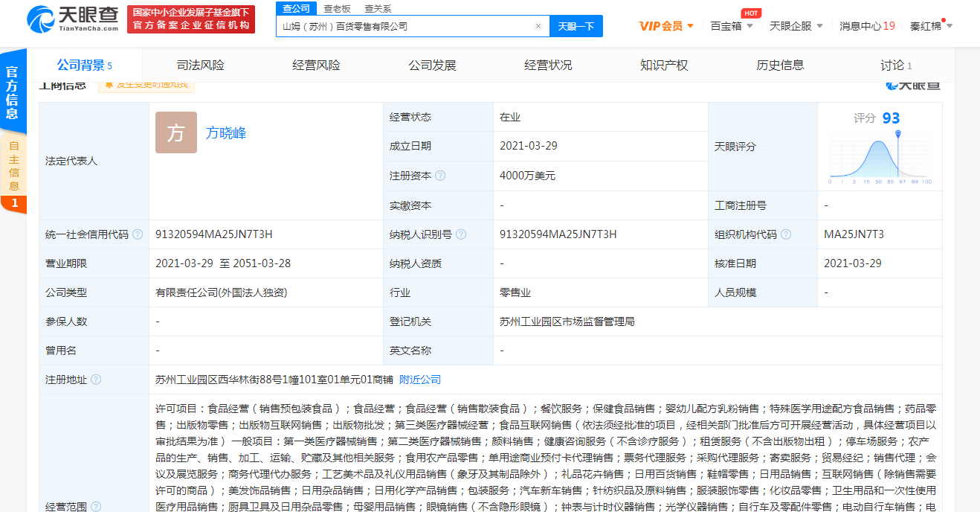
Task: Open 消息中心 notifications
Action: (867, 26)
